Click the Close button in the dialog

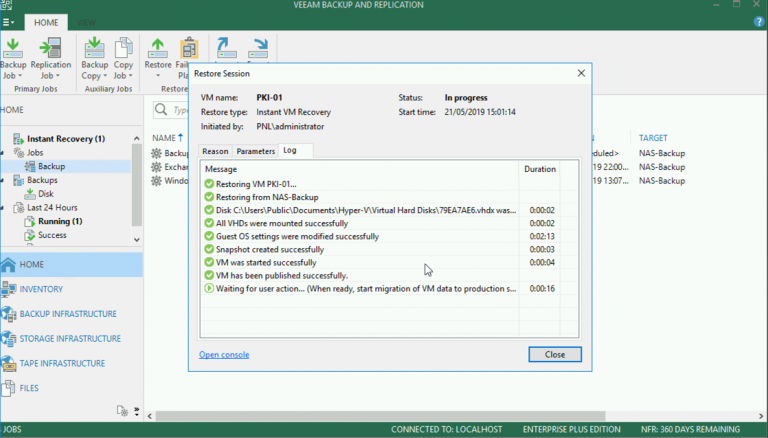pos(555,354)
